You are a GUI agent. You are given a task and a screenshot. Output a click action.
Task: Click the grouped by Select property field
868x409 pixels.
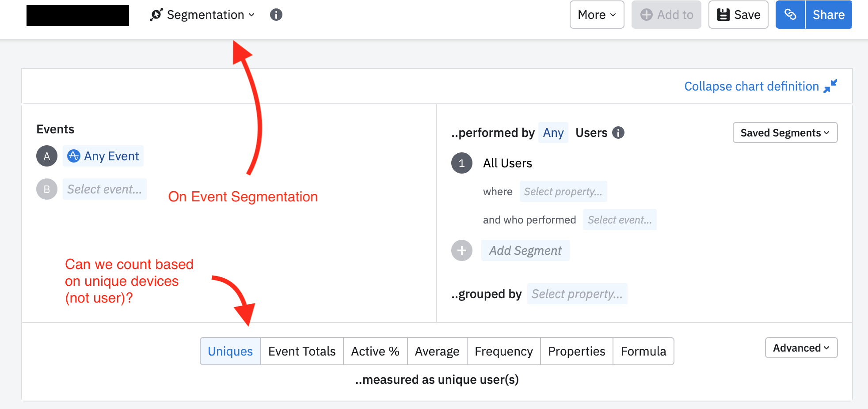point(577,294)
